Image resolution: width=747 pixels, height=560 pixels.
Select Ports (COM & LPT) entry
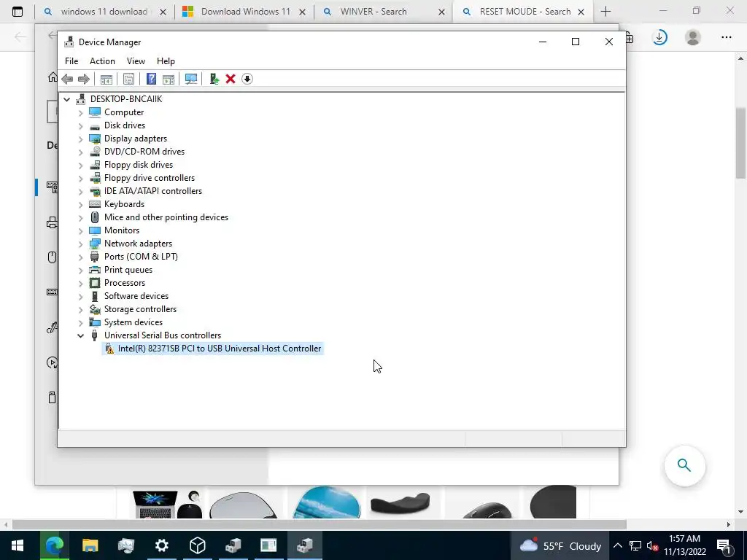click(141, 257)
